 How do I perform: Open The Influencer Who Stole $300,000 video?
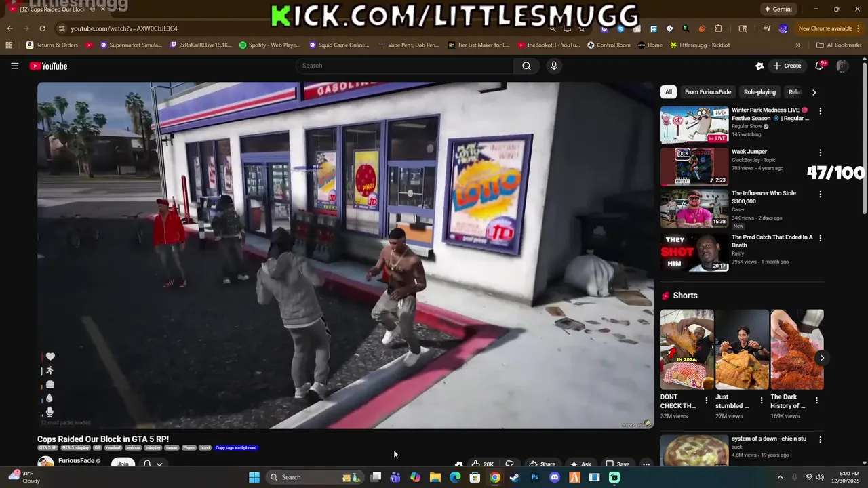(694, 209)
